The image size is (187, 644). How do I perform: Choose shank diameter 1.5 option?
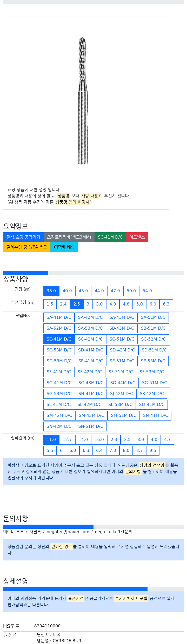(50, 304)
